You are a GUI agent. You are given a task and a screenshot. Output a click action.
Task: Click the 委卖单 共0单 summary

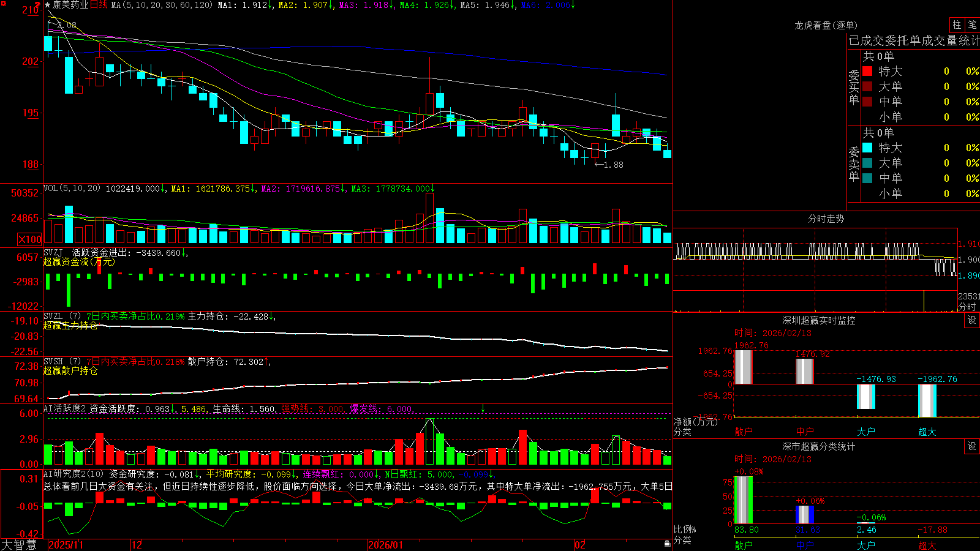[878, 132]
